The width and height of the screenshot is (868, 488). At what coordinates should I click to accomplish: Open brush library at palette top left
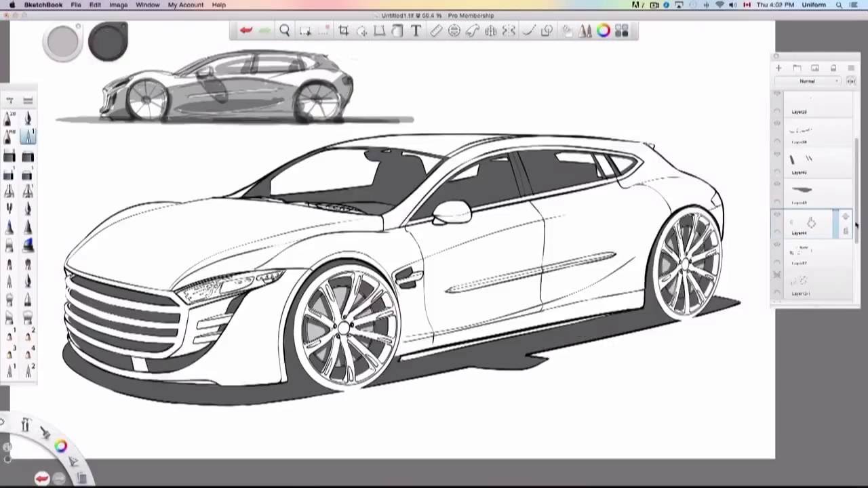pos(9,100)
